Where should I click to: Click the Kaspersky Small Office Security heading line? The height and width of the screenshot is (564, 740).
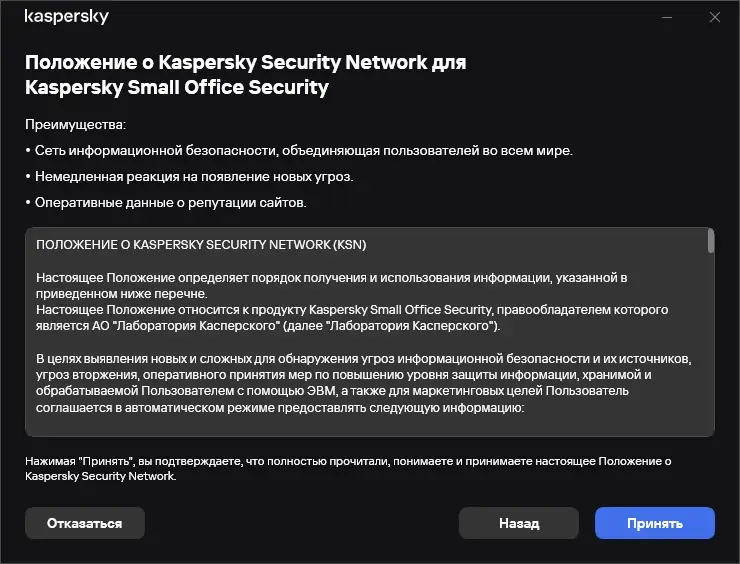176,87
